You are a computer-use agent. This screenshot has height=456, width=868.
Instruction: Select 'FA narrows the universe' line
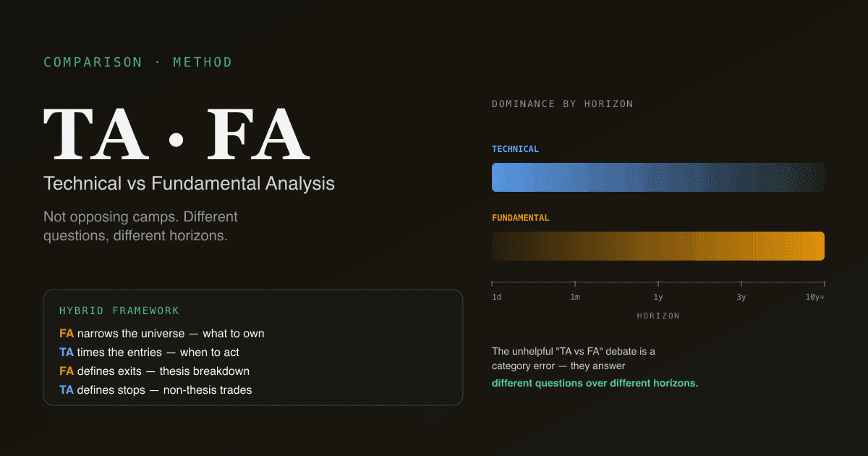tap(162, 334)
